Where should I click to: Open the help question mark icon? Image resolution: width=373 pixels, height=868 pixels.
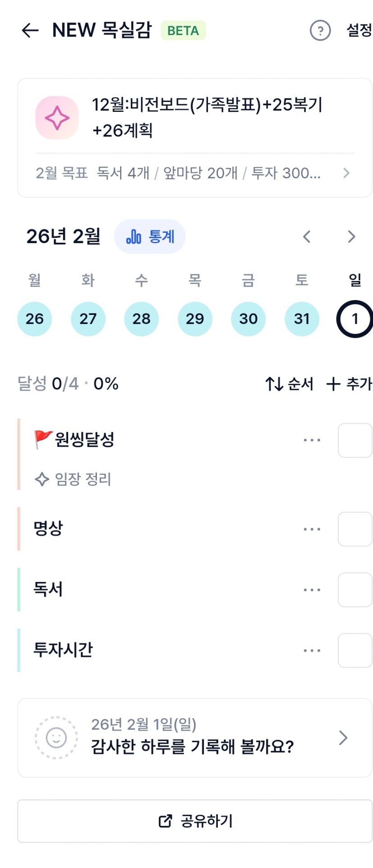tap(320, 31)
